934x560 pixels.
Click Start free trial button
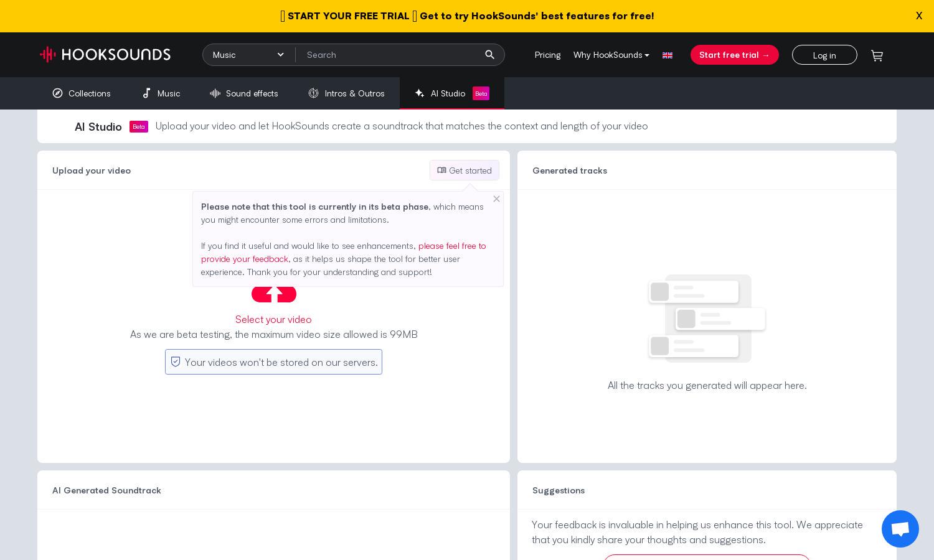(x=734, y=55)
